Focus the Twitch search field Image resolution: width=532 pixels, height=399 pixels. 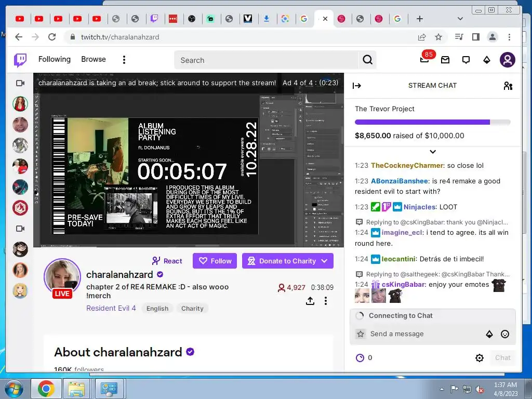click(x=267, y=60)
